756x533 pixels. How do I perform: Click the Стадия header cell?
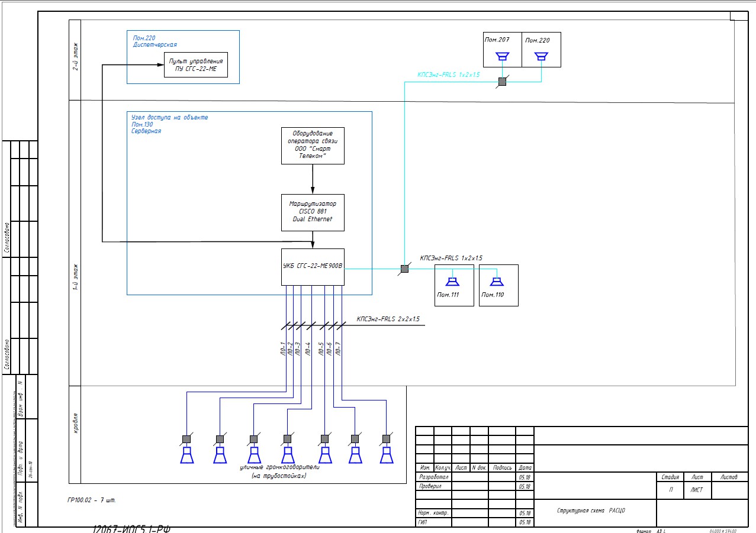click(670, 477)
